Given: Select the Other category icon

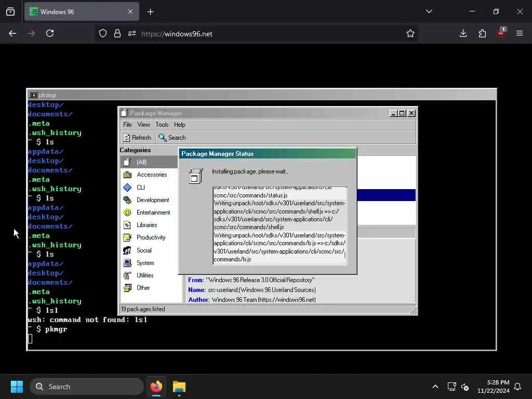Looking at the screenshot, I should click(x=127, y=288).
